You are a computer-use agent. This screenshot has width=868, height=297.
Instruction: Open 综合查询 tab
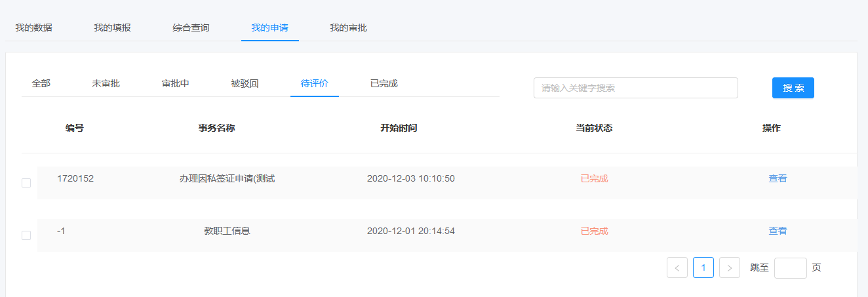[x=191, y=28]
